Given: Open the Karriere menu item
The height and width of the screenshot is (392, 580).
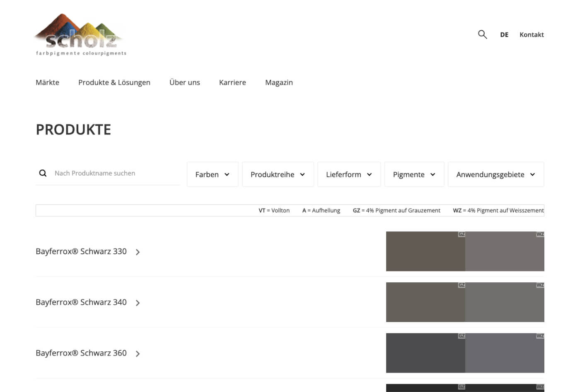Looking at the screenshot, I should pos(232,82).
